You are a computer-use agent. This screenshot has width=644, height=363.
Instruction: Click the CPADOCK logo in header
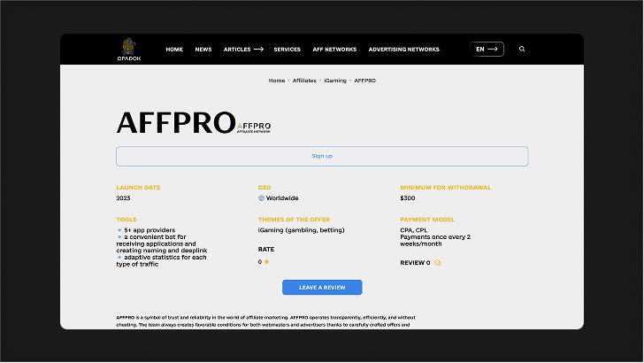[x=129, y=50]
